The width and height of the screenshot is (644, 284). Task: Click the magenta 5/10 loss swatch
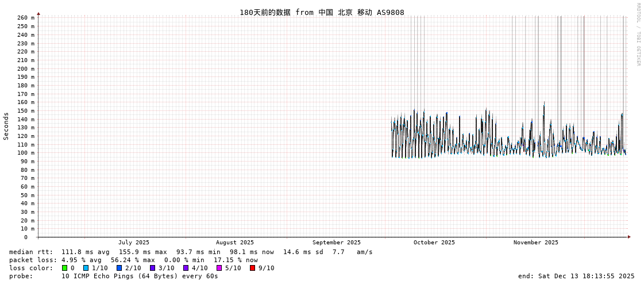click(219, 268)
